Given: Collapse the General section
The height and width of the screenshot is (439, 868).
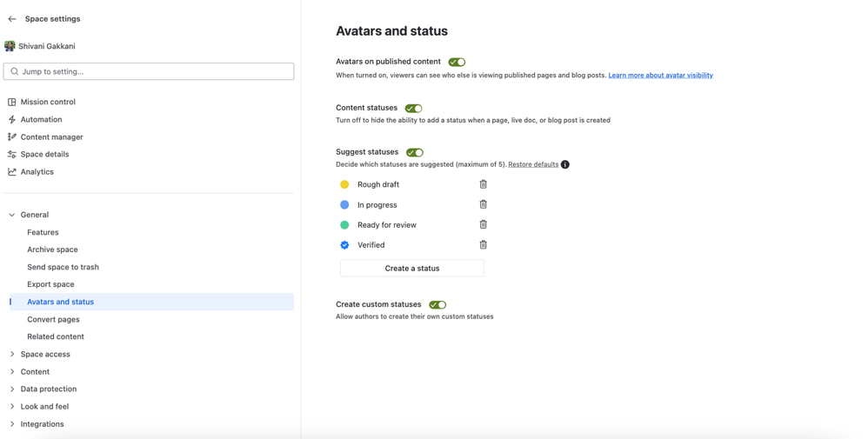Looking at the screenshot, I should (12, 215).
